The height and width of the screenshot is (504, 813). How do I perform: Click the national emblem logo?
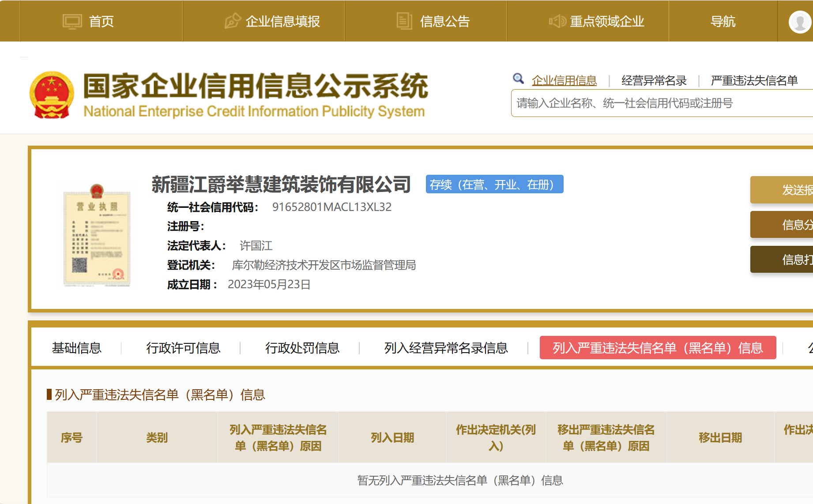click(52, 95)
